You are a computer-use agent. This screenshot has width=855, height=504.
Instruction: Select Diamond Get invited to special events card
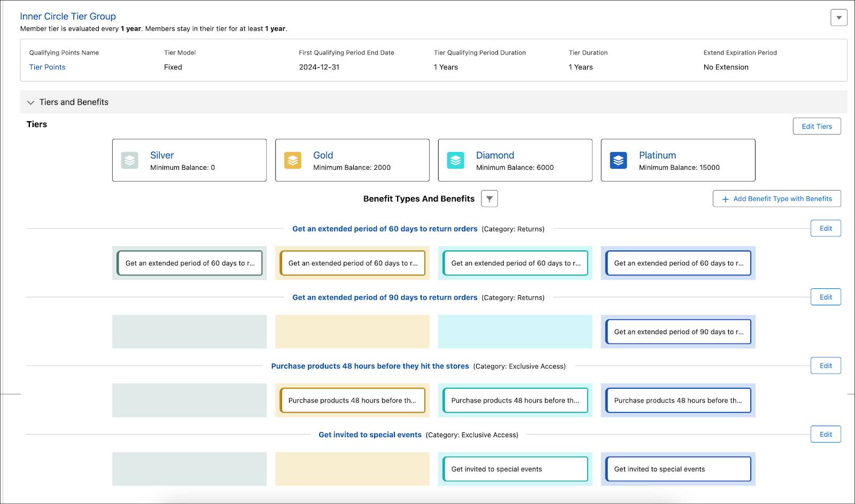click(515, 469)
